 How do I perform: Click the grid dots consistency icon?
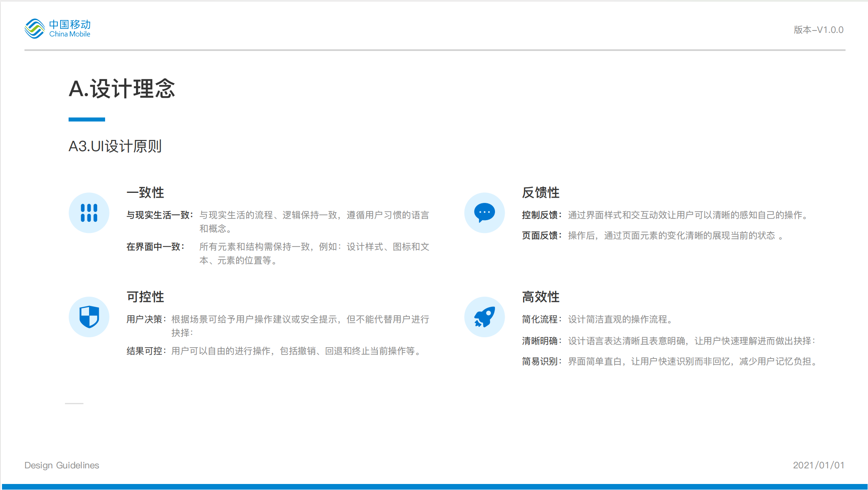pyautogui.click(x=89, y=213)
